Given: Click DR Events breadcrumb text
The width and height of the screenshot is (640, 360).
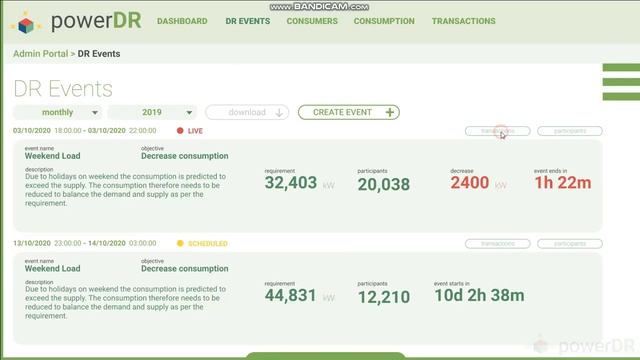Looking at the screenshot, I should tap(99, 54).
